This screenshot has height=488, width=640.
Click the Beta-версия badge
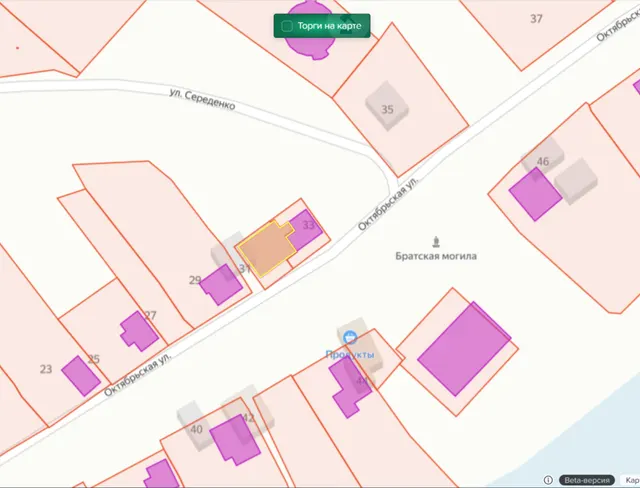(x=587, y=480)
